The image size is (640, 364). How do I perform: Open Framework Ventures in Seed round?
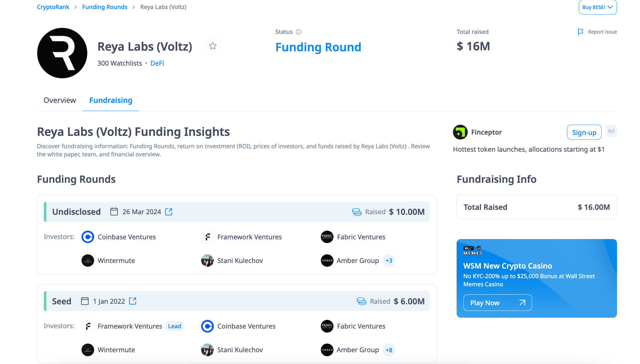[x=130, y=326]
